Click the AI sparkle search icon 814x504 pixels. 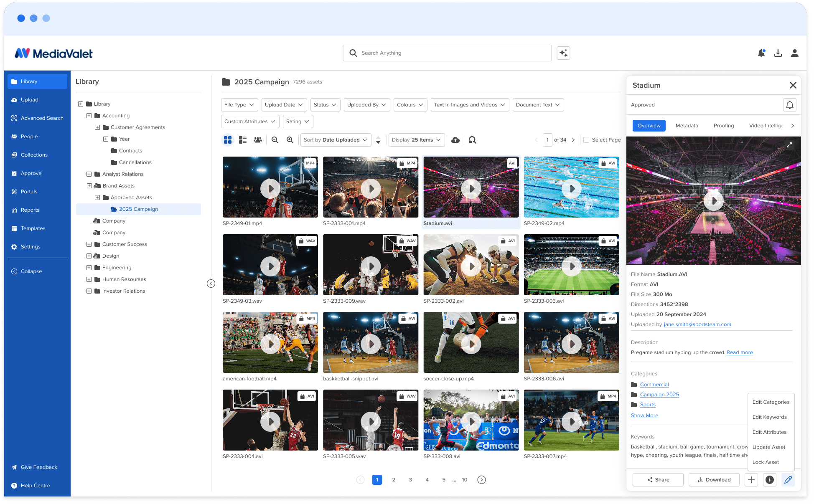(563, 53)
